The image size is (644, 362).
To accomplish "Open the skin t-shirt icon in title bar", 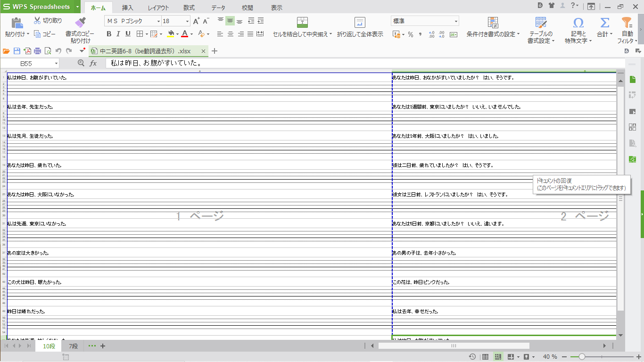I will point(551,6).
